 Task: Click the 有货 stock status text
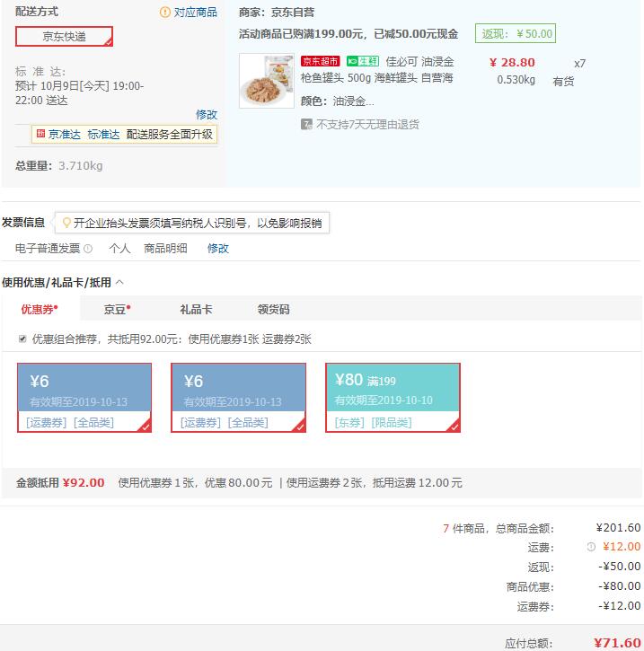(563, 82)
